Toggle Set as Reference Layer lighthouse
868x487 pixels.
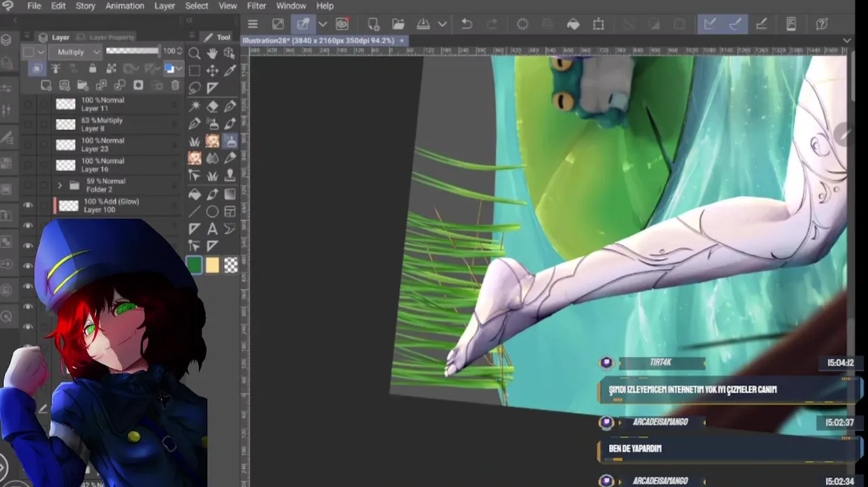pos(55,68)
